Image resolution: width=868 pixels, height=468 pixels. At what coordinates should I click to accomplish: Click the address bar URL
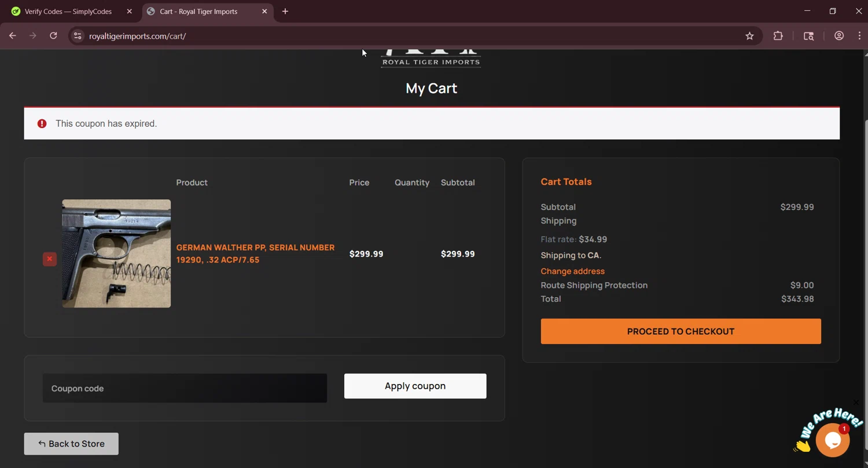coord(137,36)
